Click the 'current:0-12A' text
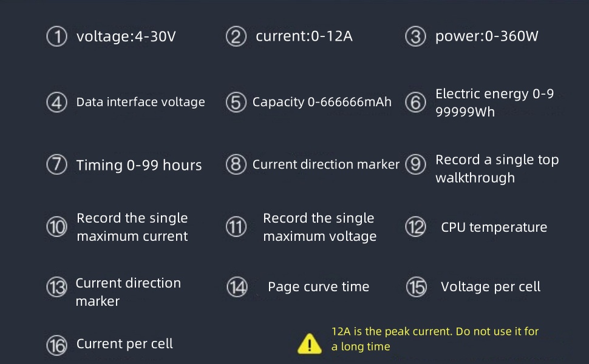The width and height of the screenshot is (589, 364). (304, 36)
